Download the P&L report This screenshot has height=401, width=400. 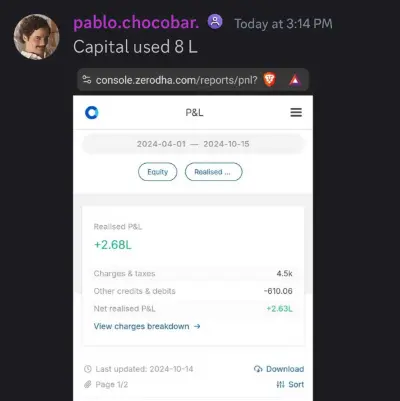(x=279, y=369)
